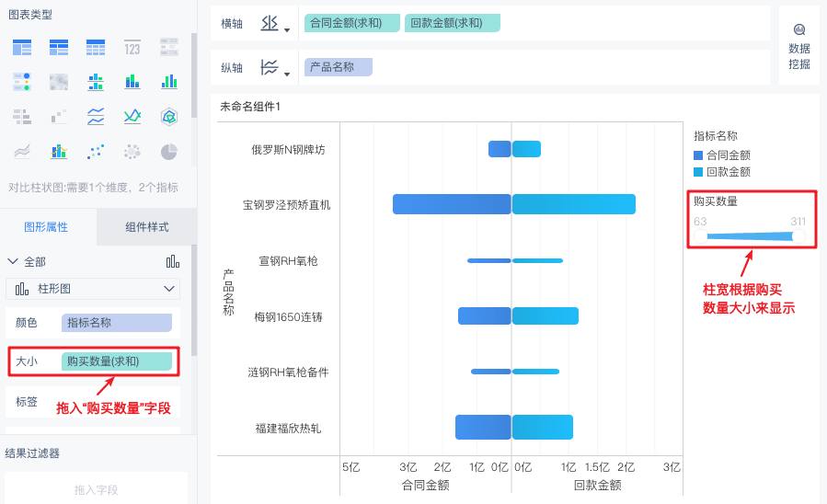Choose the multi-series column chart icon
Viewport: 827px width, 504px height.
coord(168,82)
